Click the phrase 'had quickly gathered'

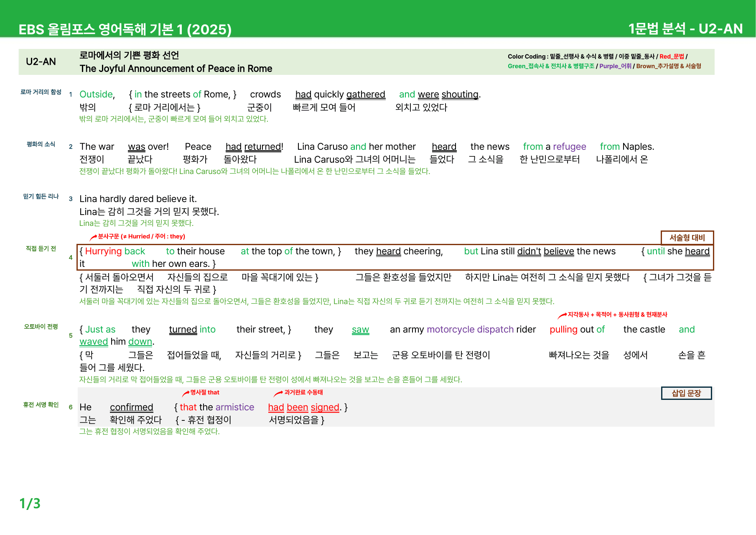340,95
